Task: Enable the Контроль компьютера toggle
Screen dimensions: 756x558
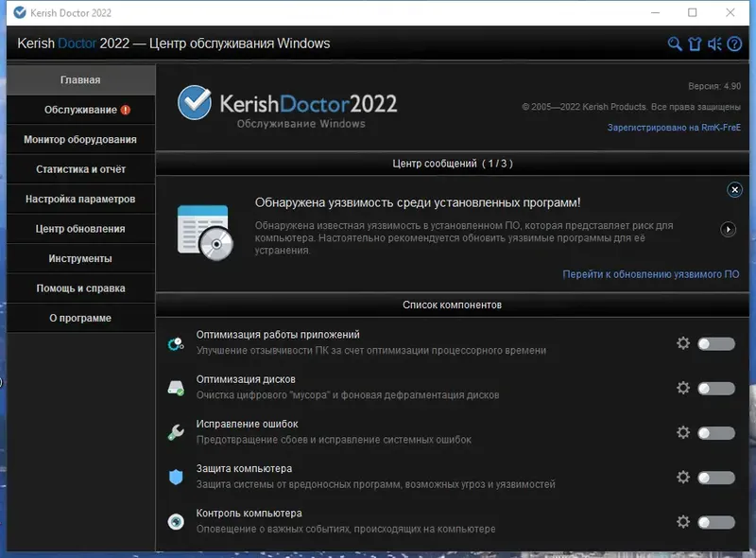Action: [714, 521]
